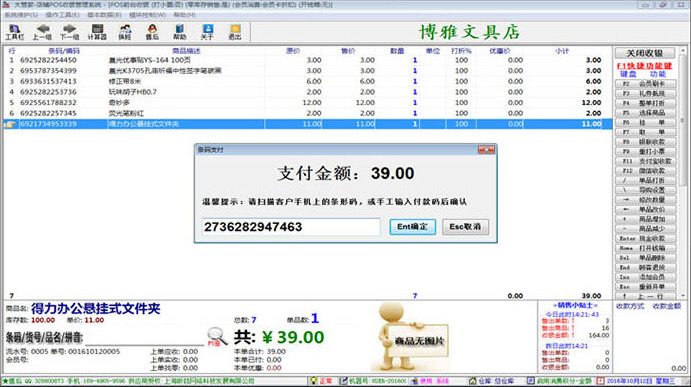This screenshot has height=387, width=691.
Task: Click the F12 微信收款 shortcut button
Action: click(645, 171)
